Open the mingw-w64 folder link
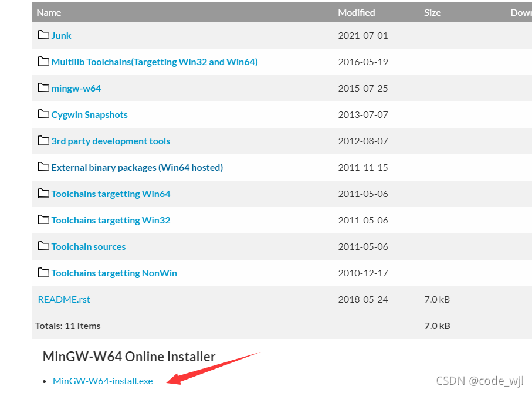Viewport: 532px width, 393px height. [x=76, y=89]
